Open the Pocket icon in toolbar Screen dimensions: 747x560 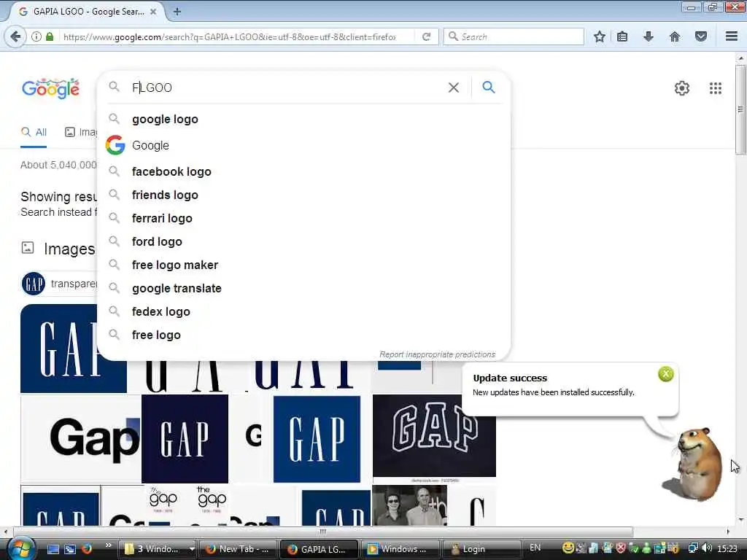click(701, 36)
